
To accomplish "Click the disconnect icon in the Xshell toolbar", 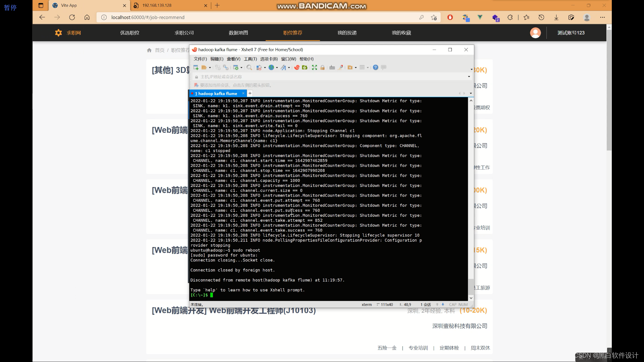I will click(218, 67).
